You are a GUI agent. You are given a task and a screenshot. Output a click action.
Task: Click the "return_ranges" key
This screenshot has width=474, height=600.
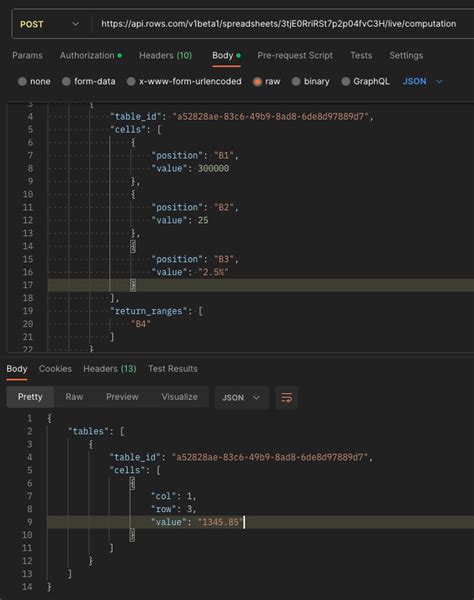[148, 311]
